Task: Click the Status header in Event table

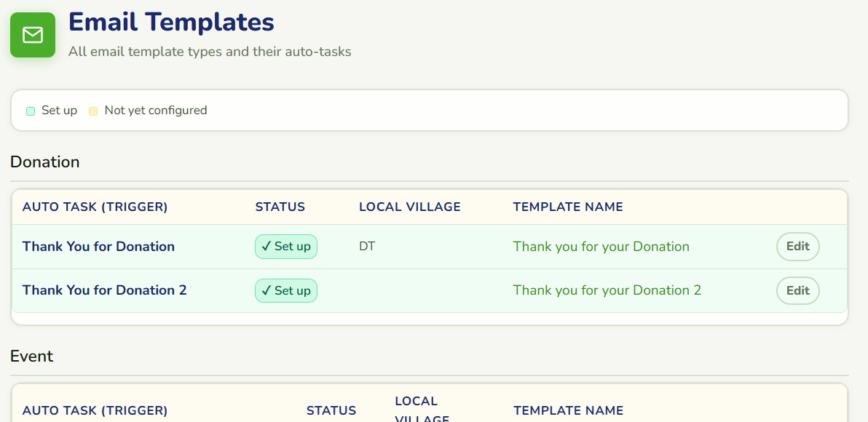Action: pyautogui.click(x=331, y=410)
